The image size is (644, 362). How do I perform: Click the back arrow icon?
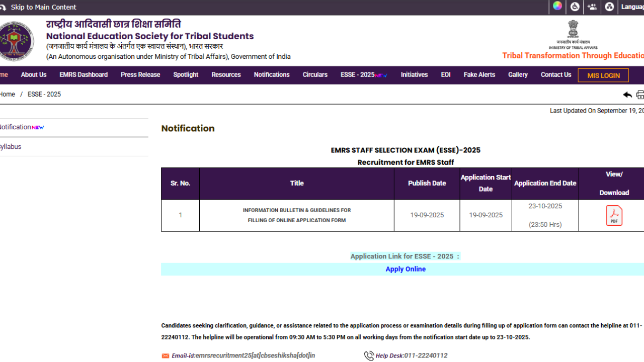(x=627, y=95)
